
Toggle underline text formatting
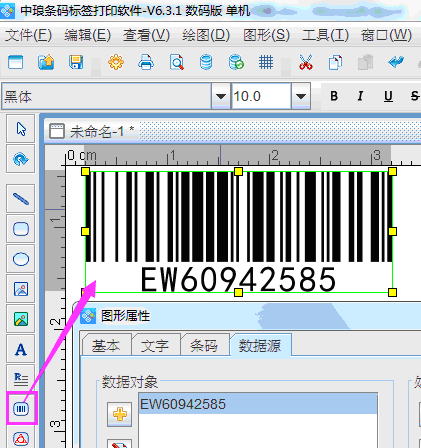[388, 96]
